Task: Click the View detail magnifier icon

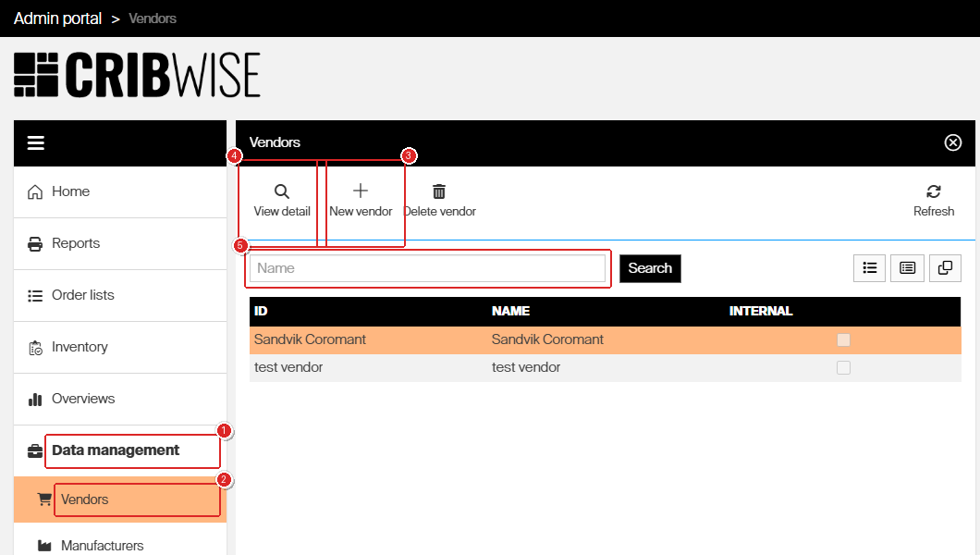Action: pos(282,191)
